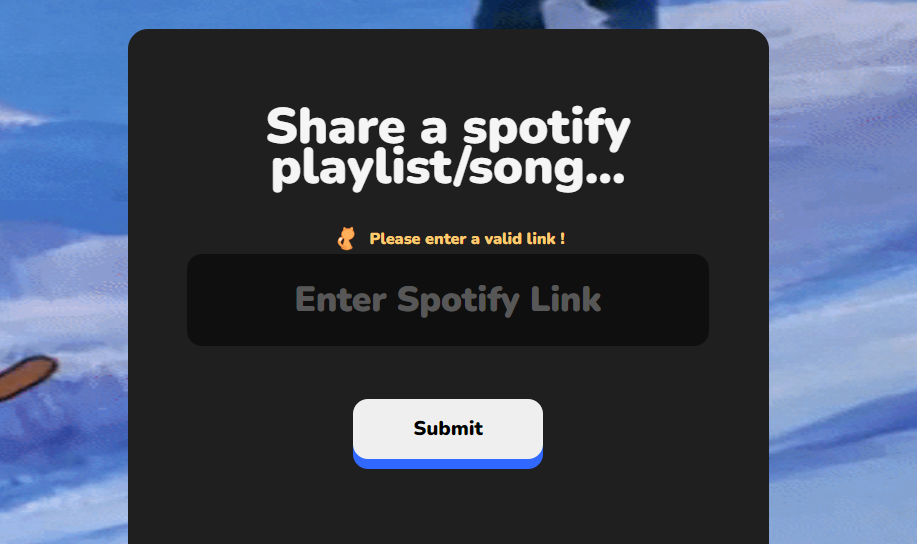Click the right end of the link input box

point(691,299)
